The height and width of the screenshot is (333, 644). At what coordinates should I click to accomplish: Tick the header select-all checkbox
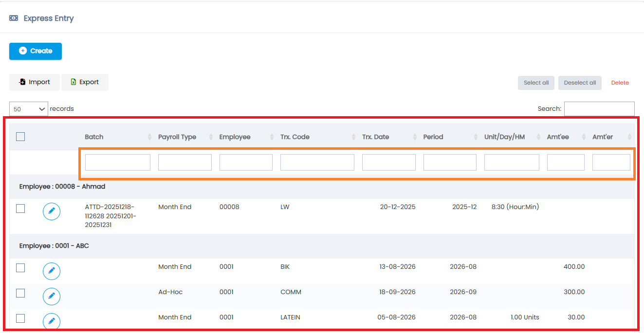pyautogui.click(x=20, y=137)
